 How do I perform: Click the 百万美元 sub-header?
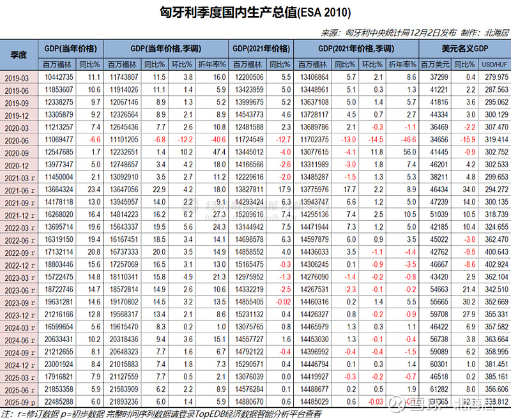pos(435,64)
